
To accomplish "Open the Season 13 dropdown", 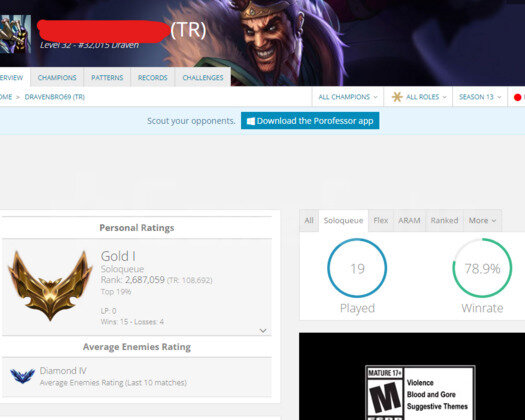I will 480,97.
